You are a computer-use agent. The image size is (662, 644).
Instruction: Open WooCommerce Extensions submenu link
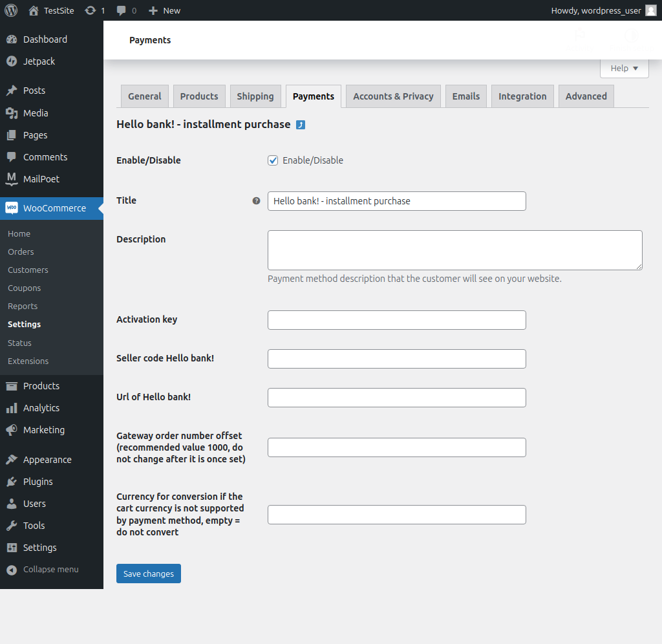(x=28, y=361)
